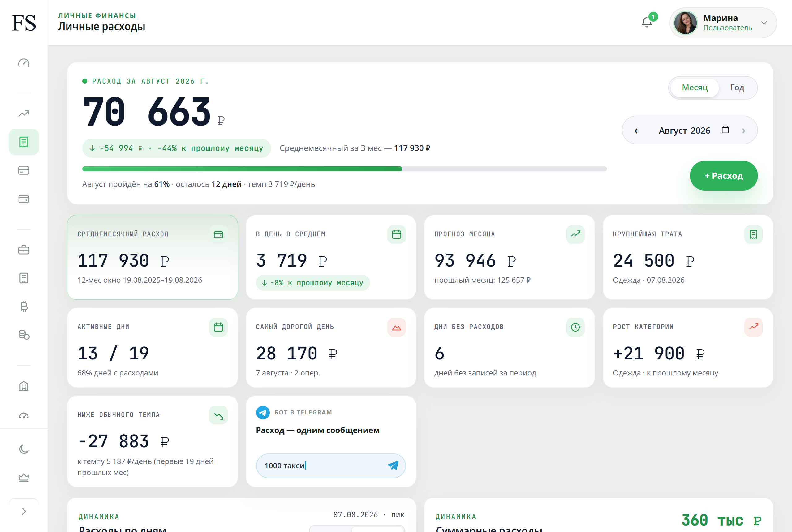Screen dimensions: 792x532
Task: Open the building icon in sidebar
Action: [x=24, y=386]
